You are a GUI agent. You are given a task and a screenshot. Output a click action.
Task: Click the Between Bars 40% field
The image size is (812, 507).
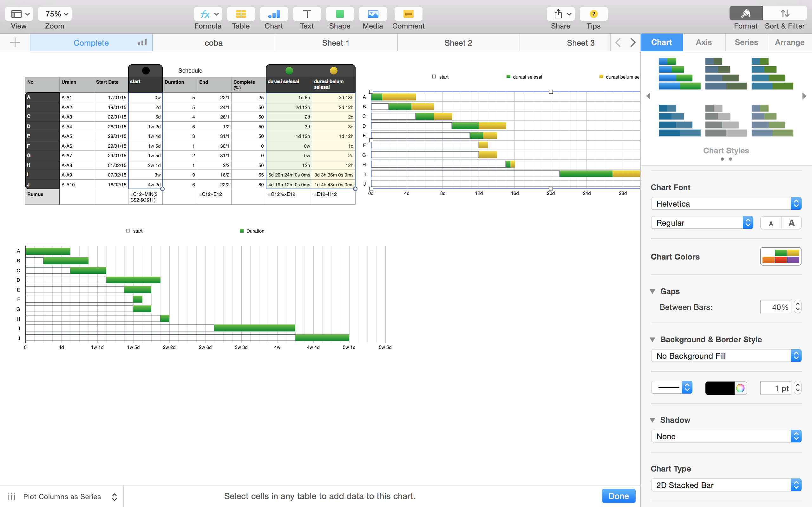click(776, 307)
